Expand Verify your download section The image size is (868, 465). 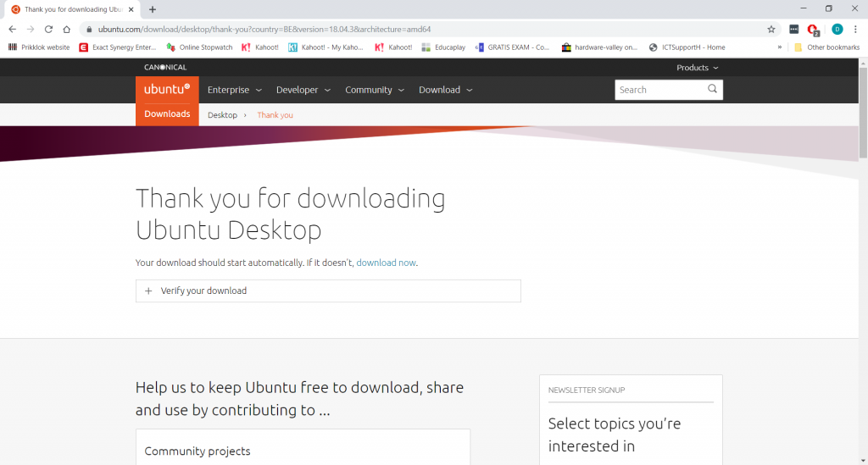coord(328,291)
